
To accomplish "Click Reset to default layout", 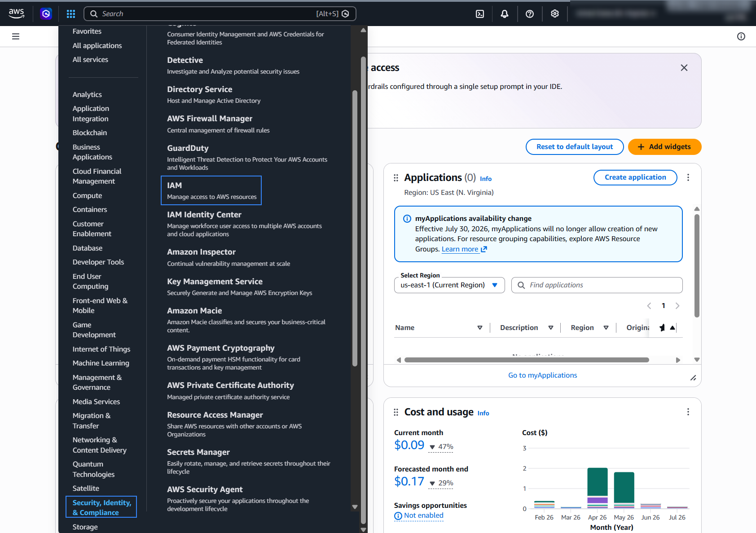I will (x=575, y=147).
